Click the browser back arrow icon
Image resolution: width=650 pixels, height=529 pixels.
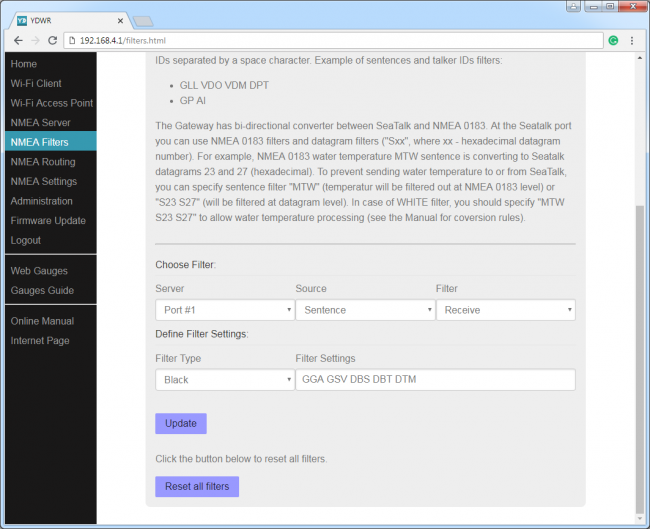(14, 40)
